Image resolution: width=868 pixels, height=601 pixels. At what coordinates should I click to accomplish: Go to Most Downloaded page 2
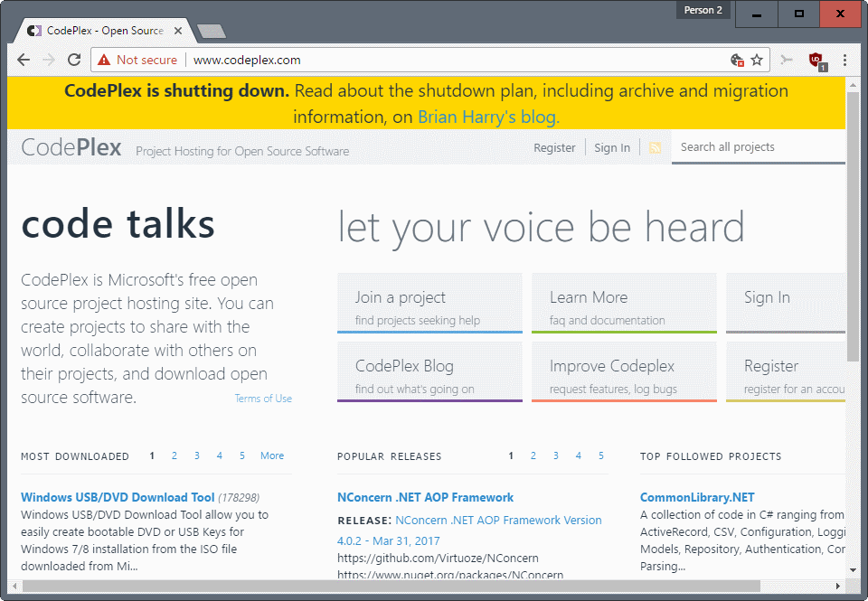175,455
